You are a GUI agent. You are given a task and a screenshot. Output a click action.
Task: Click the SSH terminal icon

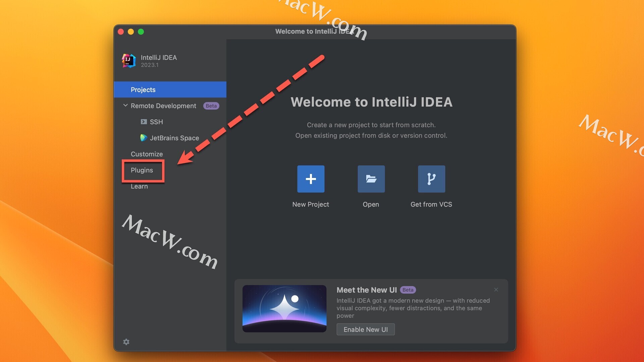[x=144, y=122]
